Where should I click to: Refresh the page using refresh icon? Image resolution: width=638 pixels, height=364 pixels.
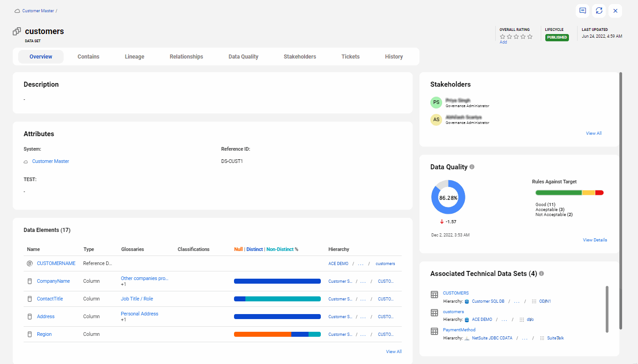tap(599, 11)
